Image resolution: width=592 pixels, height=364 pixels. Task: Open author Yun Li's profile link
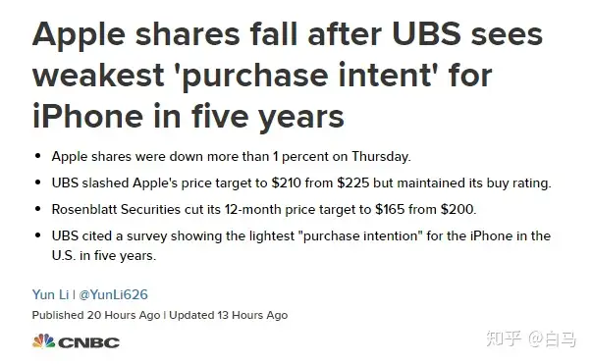[x=51, y=294]
